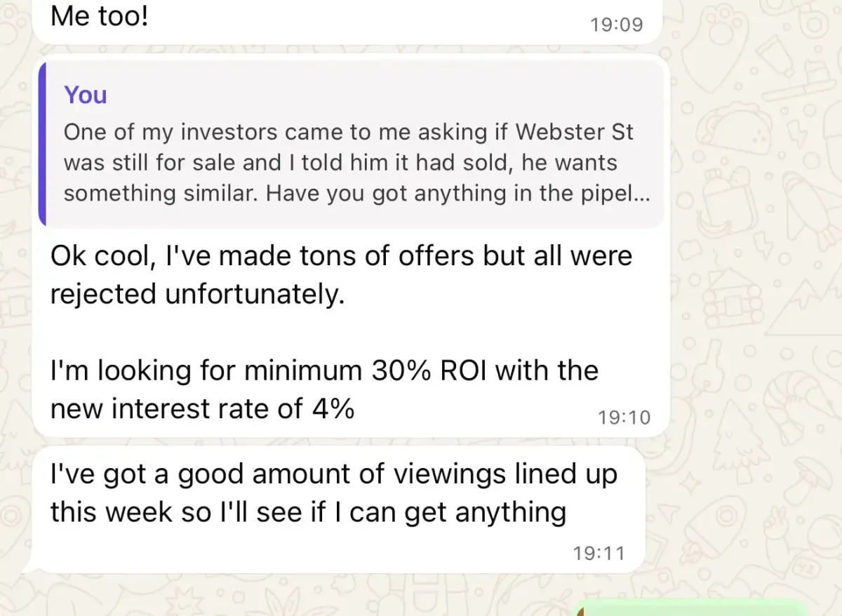The image size is (842, 616).
Task: Click the "You" sender name in quote
Action: [x=86, y=95]
